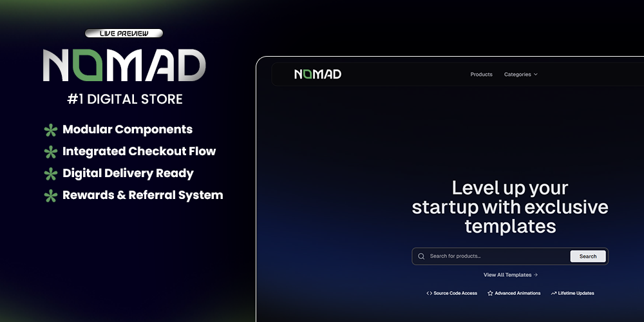The height and width of the screenshot is (322, 644).
Task: Click the asterisk beside Digital Delivery Ready
Action: 50,174
